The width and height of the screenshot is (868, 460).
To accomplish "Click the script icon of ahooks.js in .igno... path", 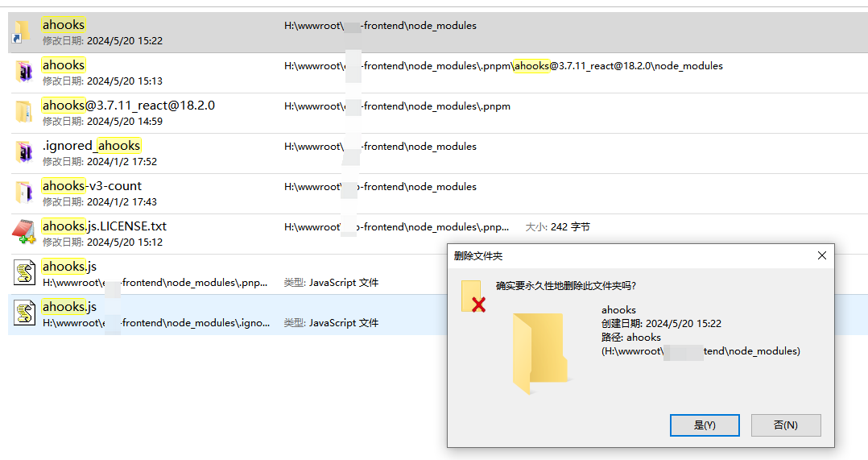I will [x=24, y=313].
